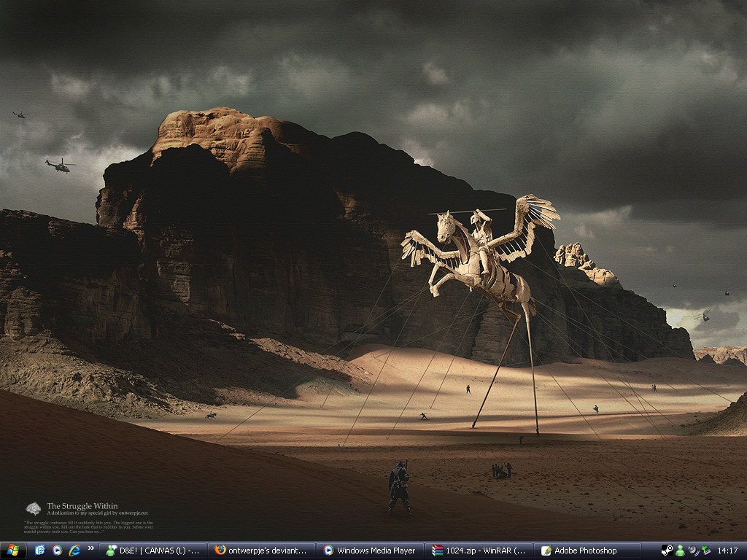Expand the quick launch overflow chevron
This screenshot has height=560, width=747.
91,548
